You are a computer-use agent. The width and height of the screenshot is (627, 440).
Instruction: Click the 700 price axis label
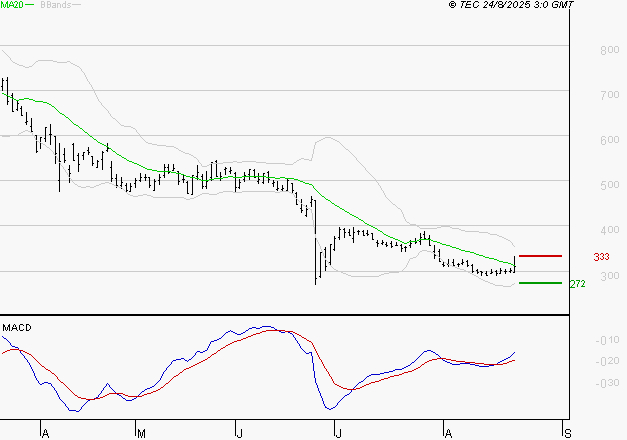point(608,95)
